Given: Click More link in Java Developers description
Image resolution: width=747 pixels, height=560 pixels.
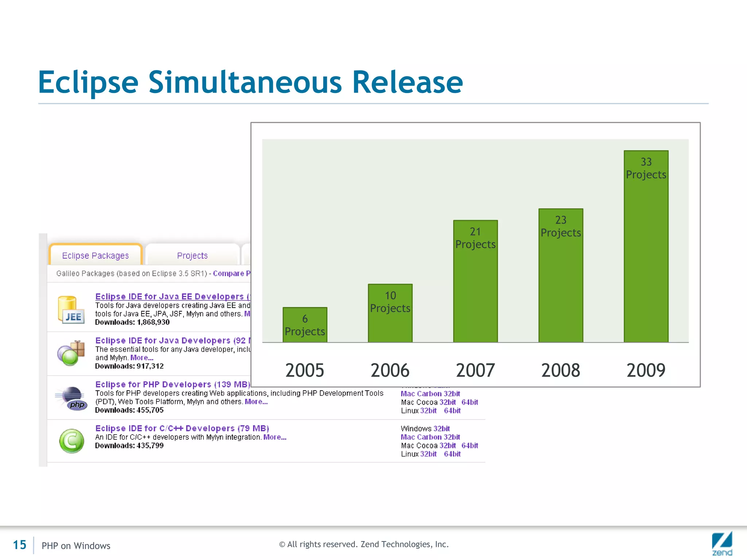Looking at the screenshot, I should (x=142, y=358).
